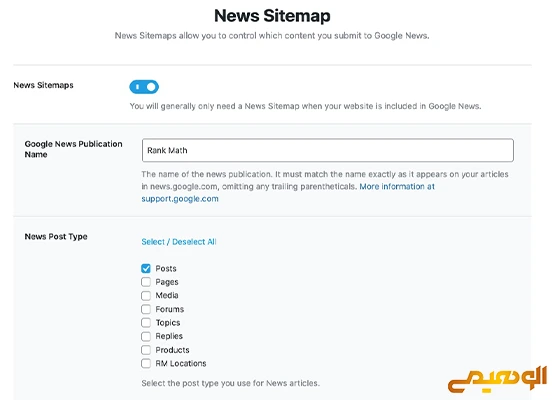Click the Posts label text
The width and height of the screenshot is (552, 400).
click(x=166, y=269)
